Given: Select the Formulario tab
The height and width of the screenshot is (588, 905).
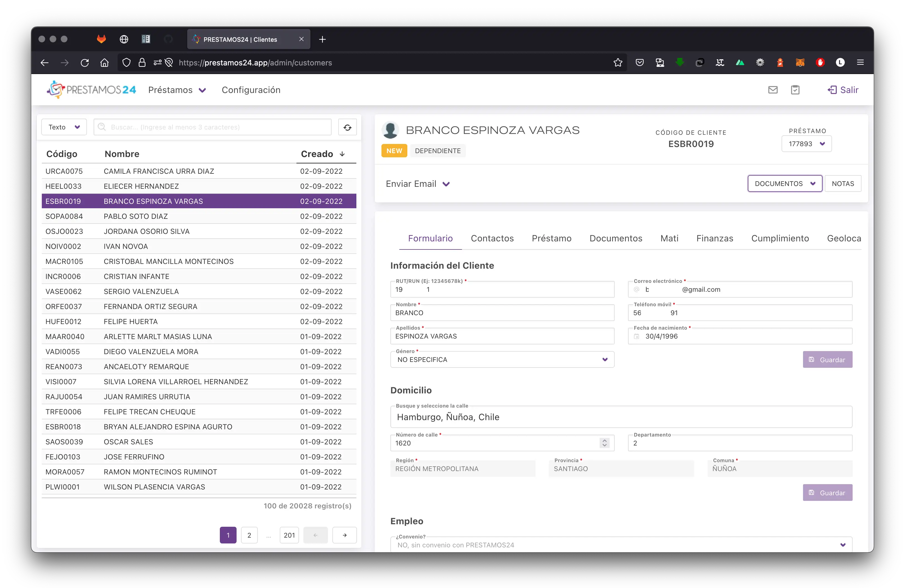Looking at the screenshot, I should (x=430, y=239).
